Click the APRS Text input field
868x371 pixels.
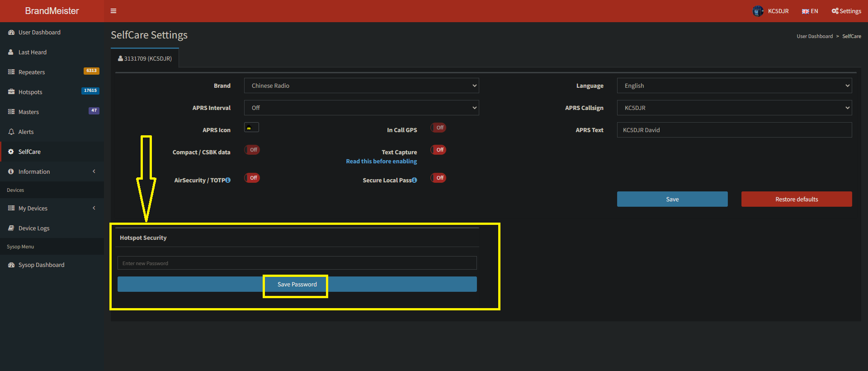click(x=735, y=130)
